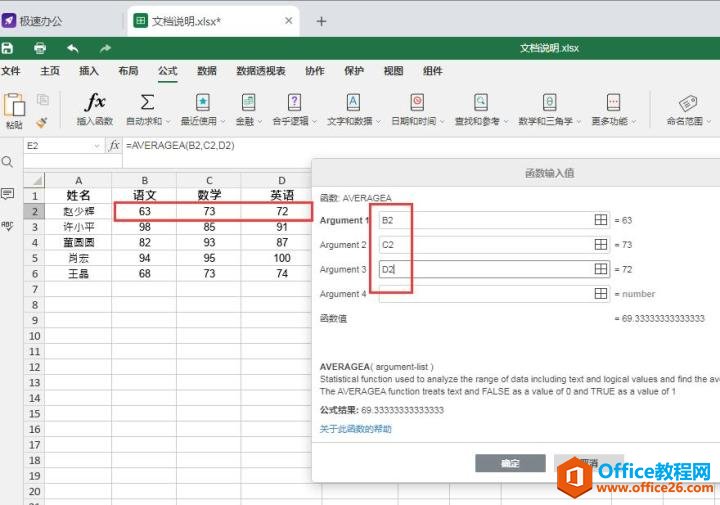The image size is (720, 505).
Task: Switch to the 协作 tab
Action: click(x=315, y=71)
